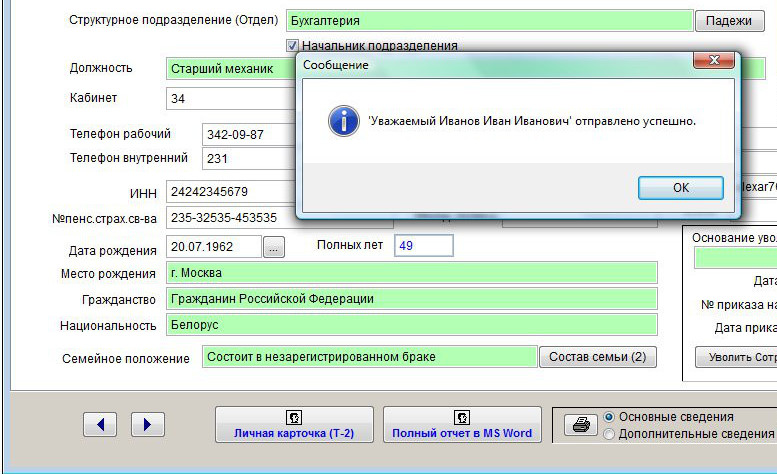Open Личная карточка (Т-2) report

[294, 424]
